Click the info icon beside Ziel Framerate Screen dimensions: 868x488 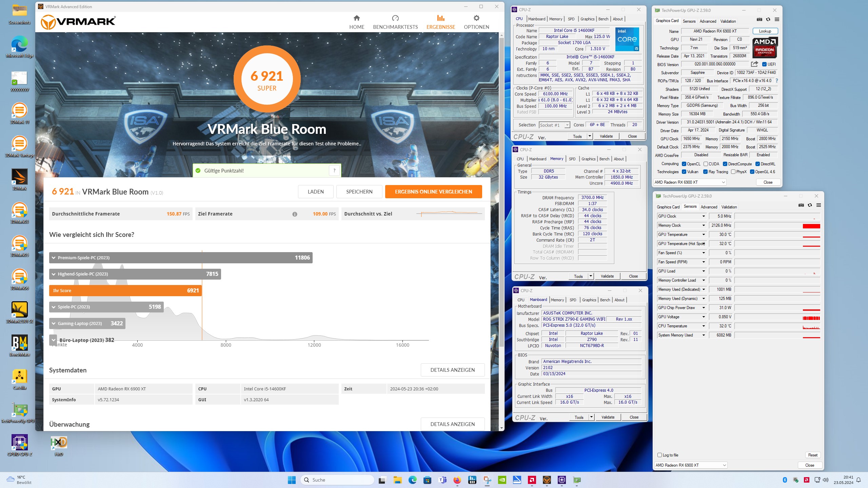coord(295,214)
